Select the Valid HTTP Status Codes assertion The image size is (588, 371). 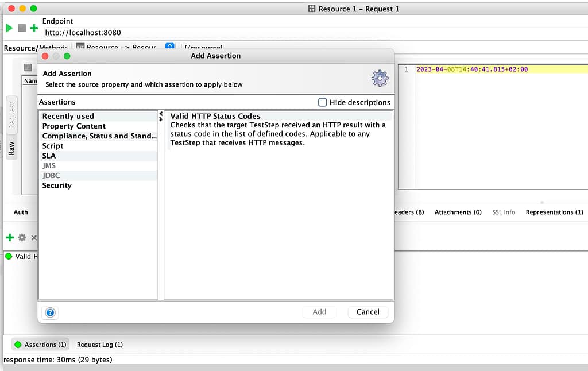tap(214, 115)
